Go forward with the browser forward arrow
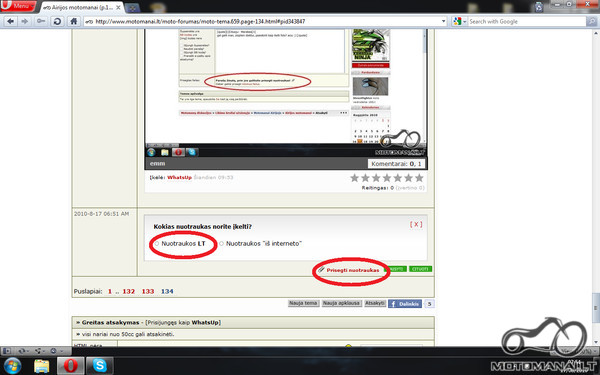Viewport: 600px width, 375px height. (x=25, y=21)
